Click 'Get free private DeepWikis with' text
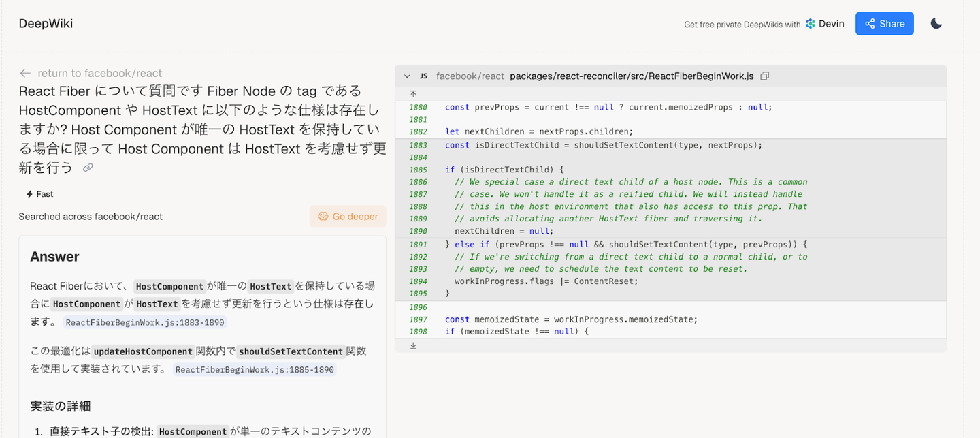The height and width of the screenshot is (438, 980). click(x=742, y=25)
